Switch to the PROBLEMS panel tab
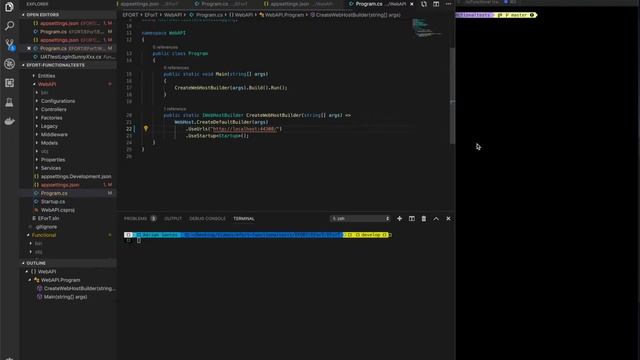Viewport: 640px width, 360px height. click(135, 218)
